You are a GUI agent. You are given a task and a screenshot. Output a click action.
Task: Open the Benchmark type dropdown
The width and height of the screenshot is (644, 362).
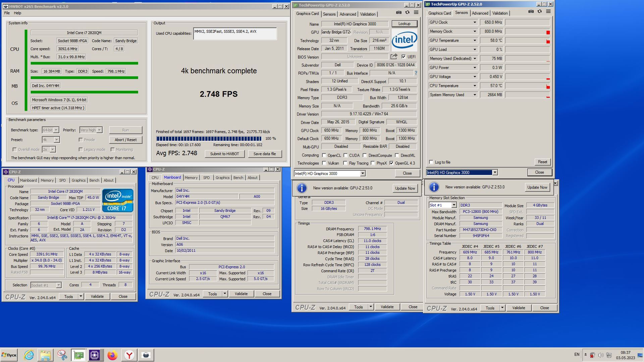pos(56,130)
